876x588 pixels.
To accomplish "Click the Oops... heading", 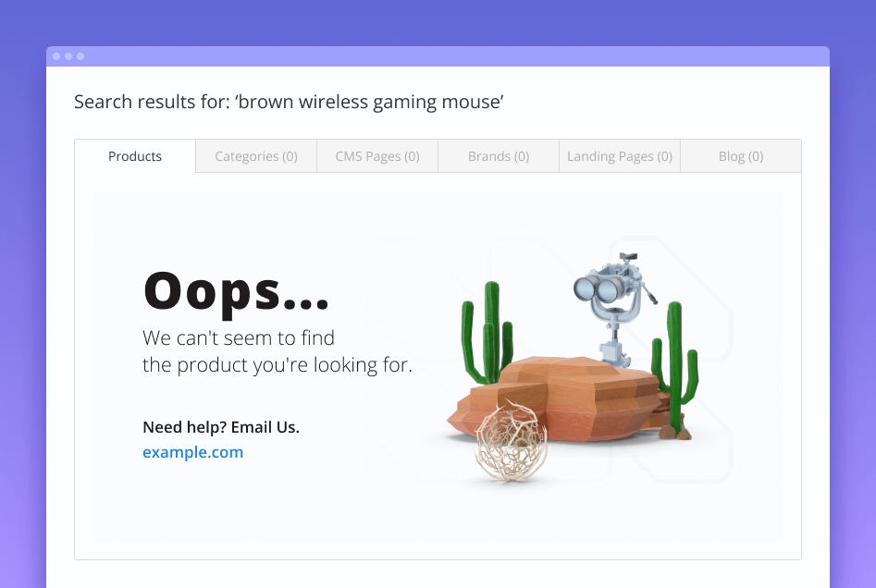I will [236, 292].
